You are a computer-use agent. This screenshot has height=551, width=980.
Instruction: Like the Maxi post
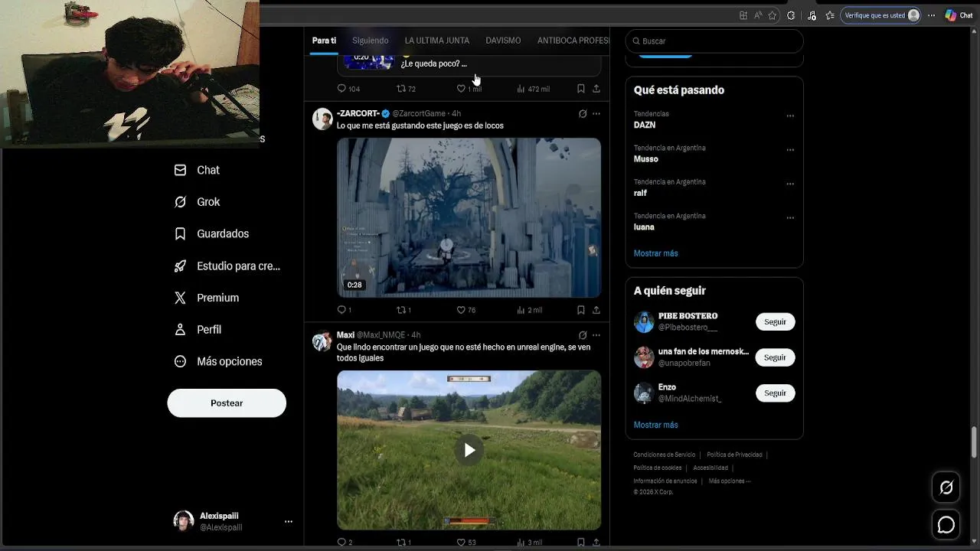[465, 542]
